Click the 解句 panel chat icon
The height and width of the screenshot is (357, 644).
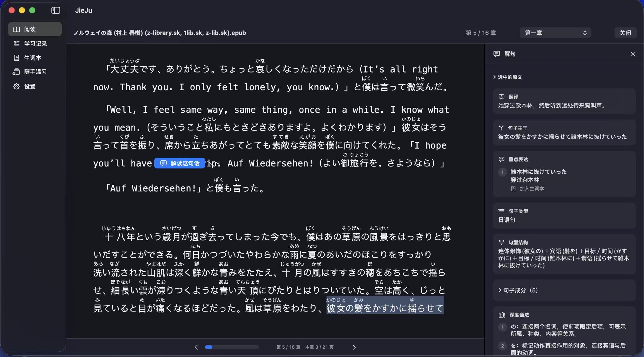click(497, 54)
